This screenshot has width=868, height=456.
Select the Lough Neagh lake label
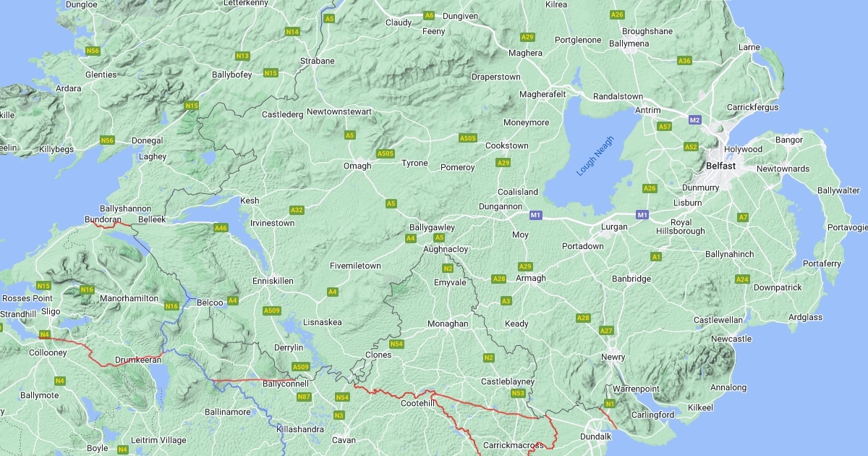pyautogui.click(x=595, y=156)
